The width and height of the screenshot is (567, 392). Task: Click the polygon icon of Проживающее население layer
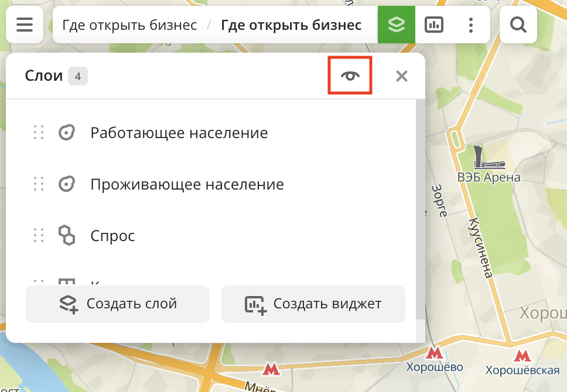coord(67,184)
